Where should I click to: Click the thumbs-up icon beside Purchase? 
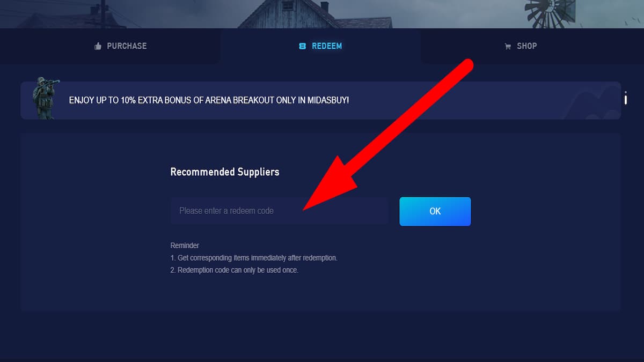click(98, 46)
